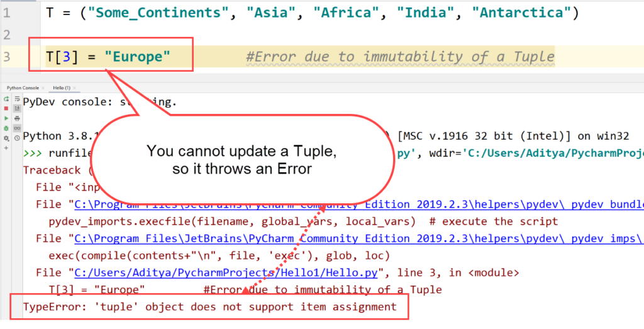This screenshot has width=644, height=329.
Task: Click the TypeError message in the console
Action: [210, 307]
